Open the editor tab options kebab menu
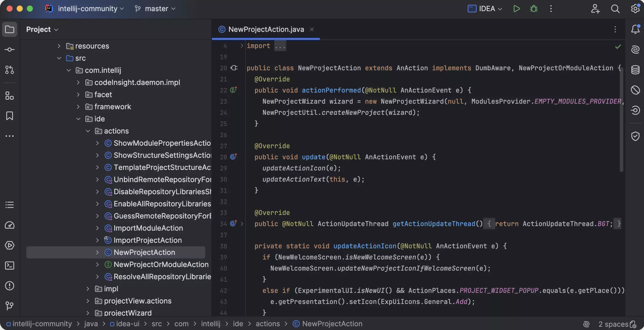 click(615, 29)
